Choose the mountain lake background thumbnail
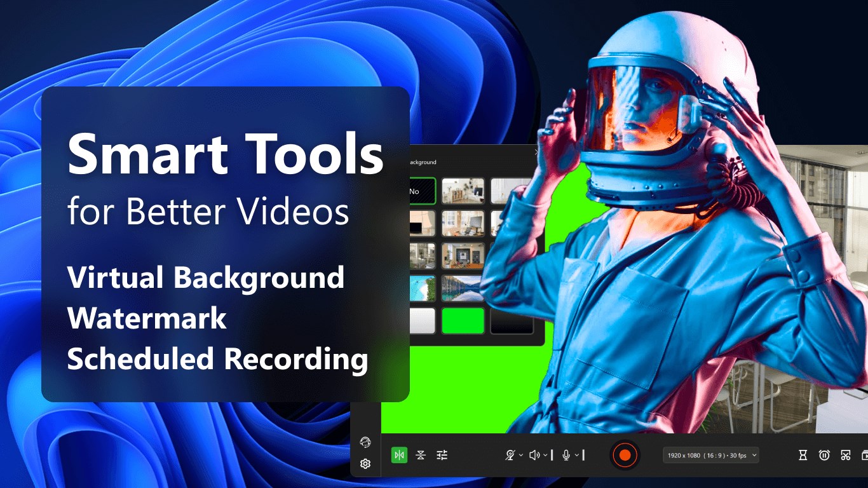 [463, 288]
